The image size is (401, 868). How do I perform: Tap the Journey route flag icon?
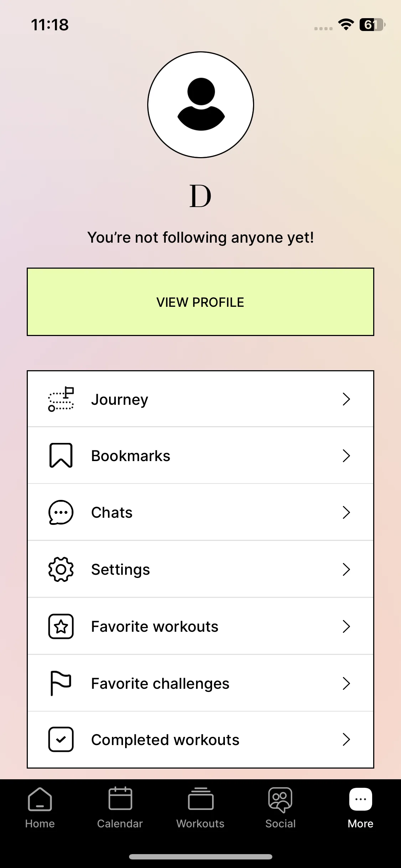coord(61,399)
